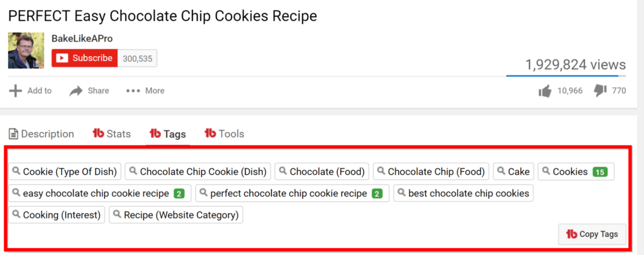Select the best chocolate chip cookies tag
644x255 pixels.
point(464,193)
